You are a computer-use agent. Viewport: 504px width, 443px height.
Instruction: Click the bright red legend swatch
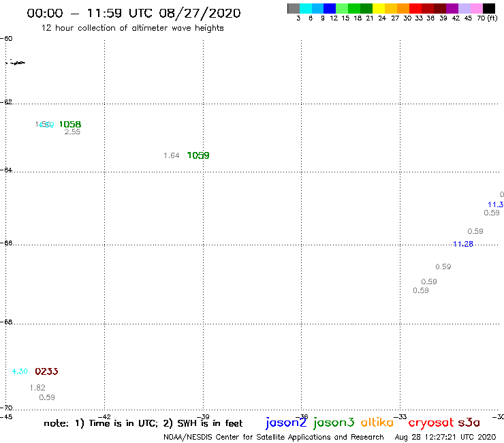(415, 8)
